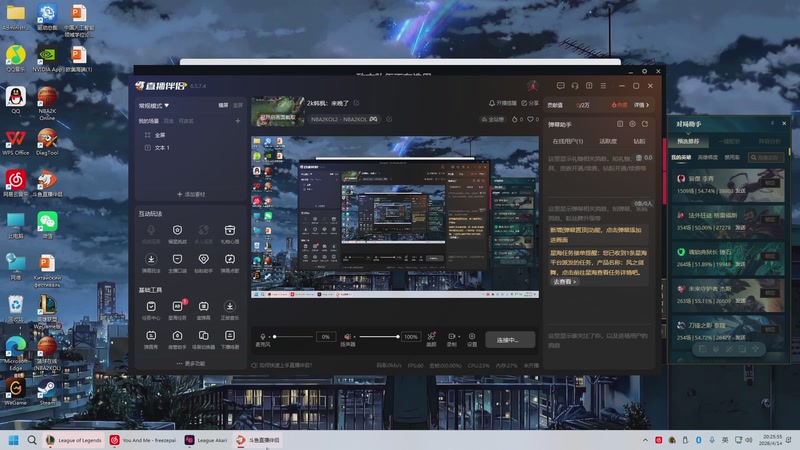
Task: Click the middle settings icon in 弹幕助手 header
Action: click(632, 124)
